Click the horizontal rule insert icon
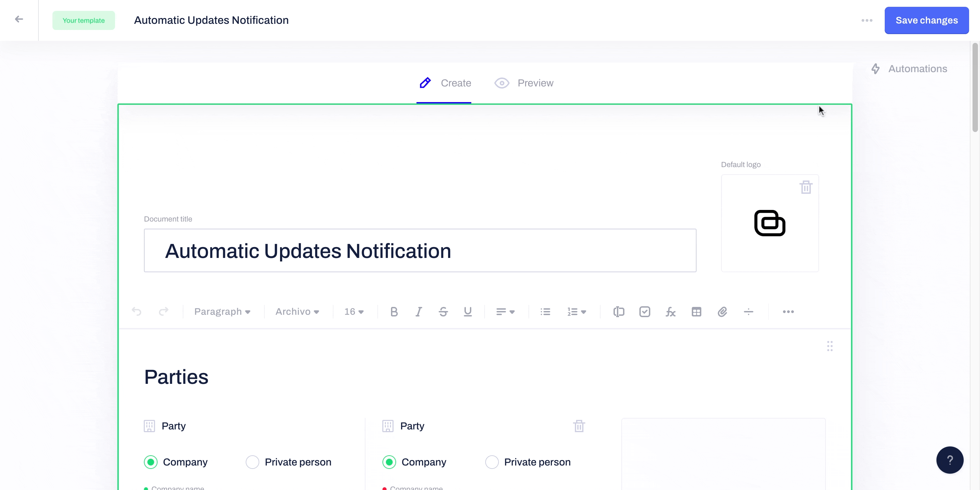 pos(748,312)
